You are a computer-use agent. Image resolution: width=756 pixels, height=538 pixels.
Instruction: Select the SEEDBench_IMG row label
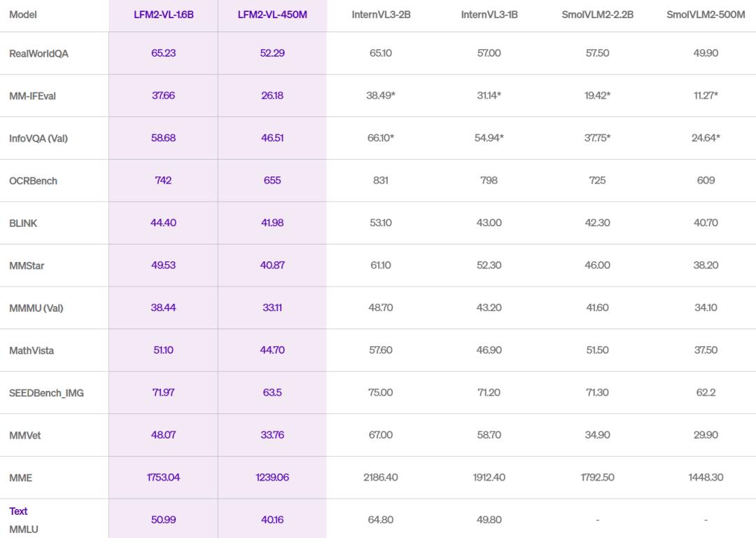(x=46, y=393)
